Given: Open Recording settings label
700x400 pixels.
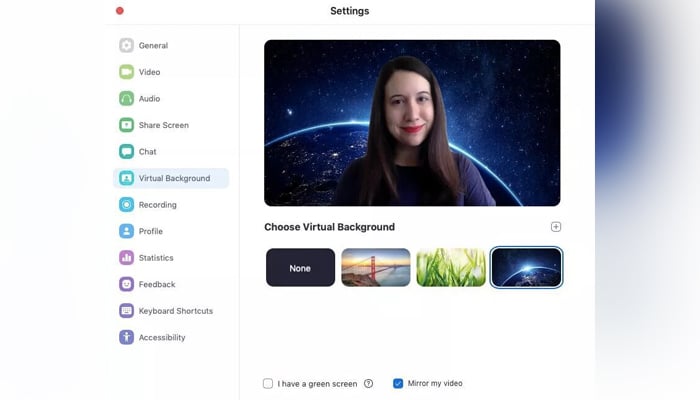Looking at the screenshot, I should coord(158,205).
